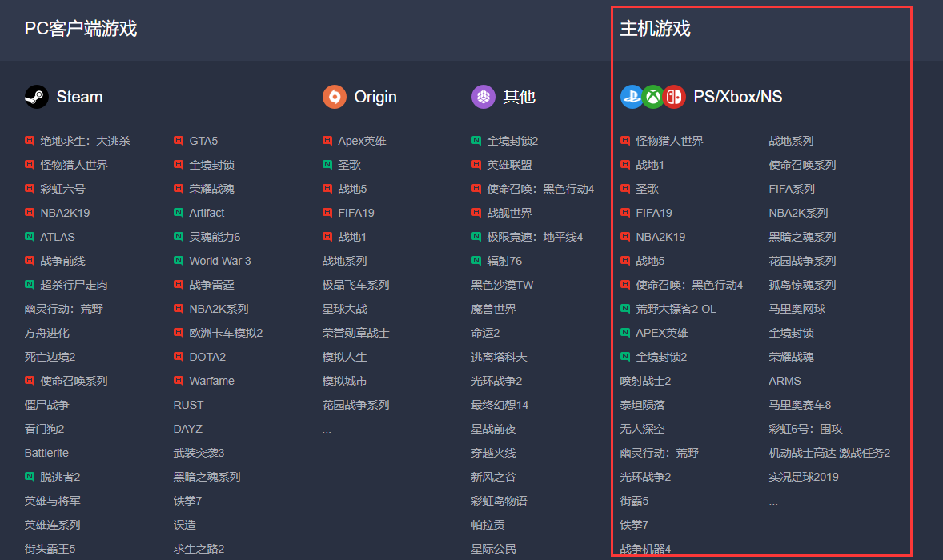Open the 彩虹岛物语 game entry
Image resolution: width=943 pixels, height=560 pixels.
500,501
